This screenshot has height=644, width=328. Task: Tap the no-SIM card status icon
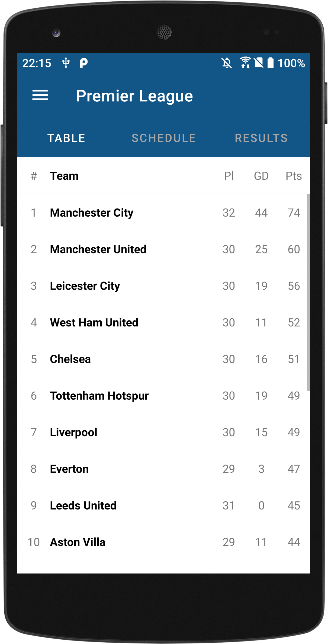coord(259,63)
